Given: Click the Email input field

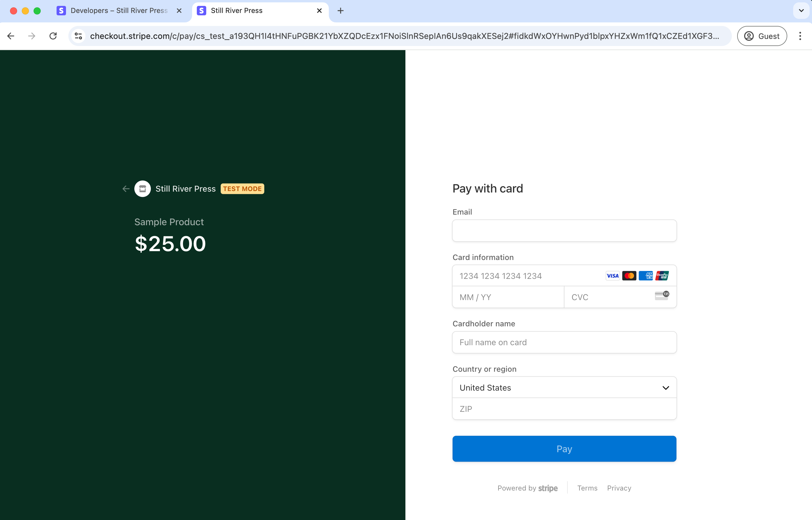Looking at the screenshot, I should (564, 231).
